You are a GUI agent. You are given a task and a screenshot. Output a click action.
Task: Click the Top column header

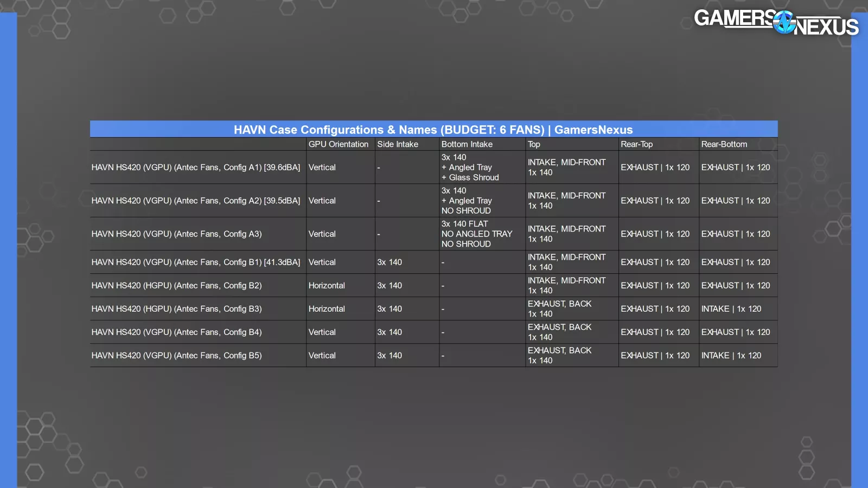point(534,144)
